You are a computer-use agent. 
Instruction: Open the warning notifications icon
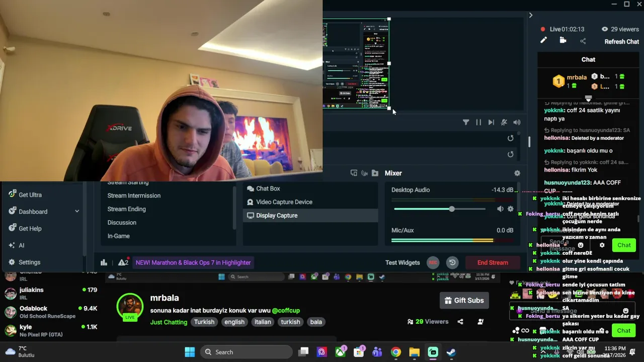coord(123,262)
